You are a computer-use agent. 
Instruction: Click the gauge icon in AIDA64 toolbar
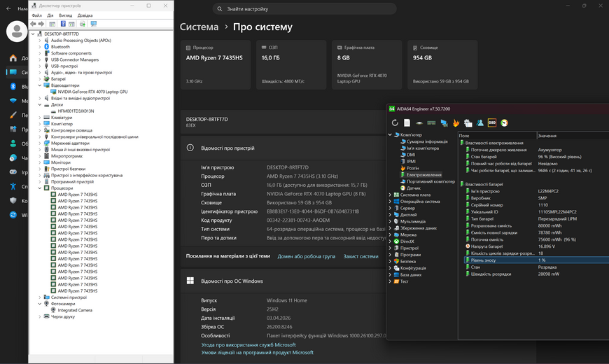point(504,122)
